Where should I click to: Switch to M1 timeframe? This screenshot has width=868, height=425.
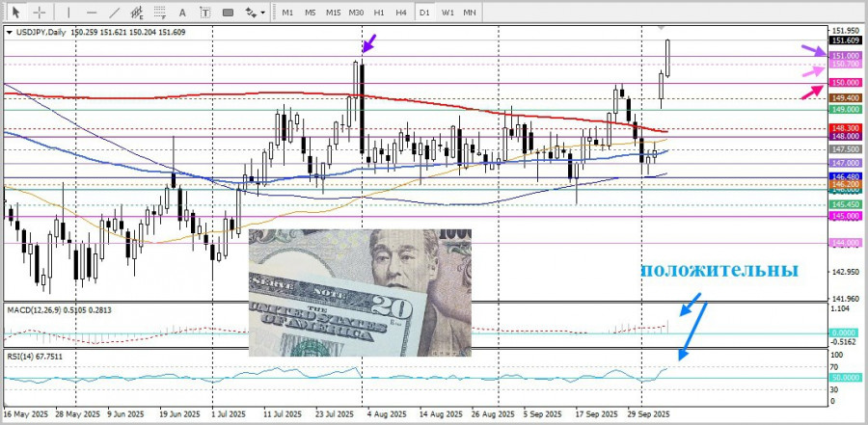click(x=287, y=13)
